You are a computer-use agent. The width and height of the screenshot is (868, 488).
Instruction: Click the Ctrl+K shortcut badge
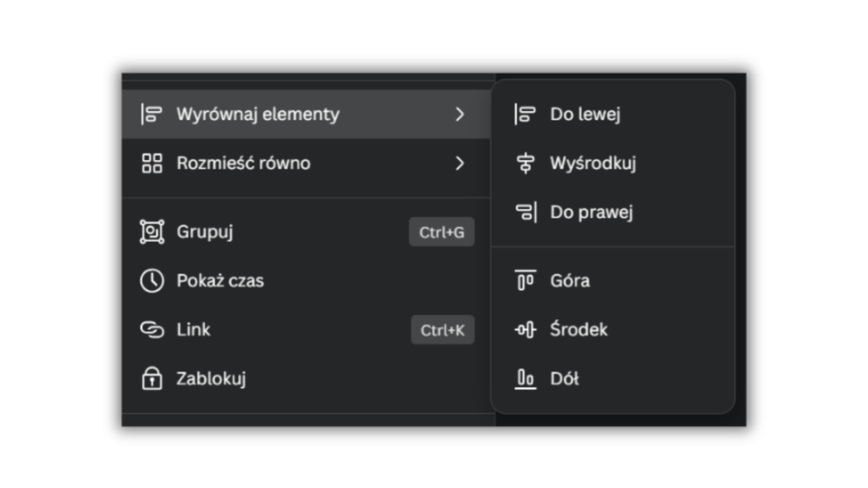[x=442, y=330]
